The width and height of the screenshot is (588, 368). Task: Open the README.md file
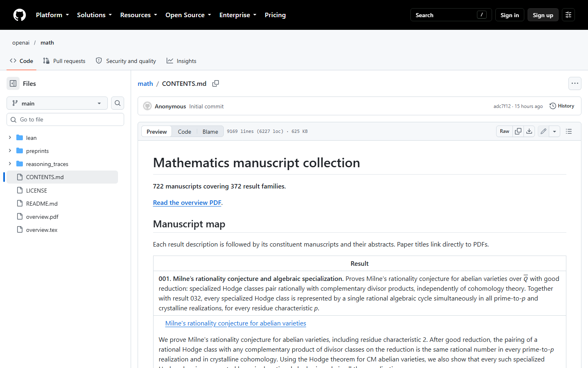(x=42, y=204)
